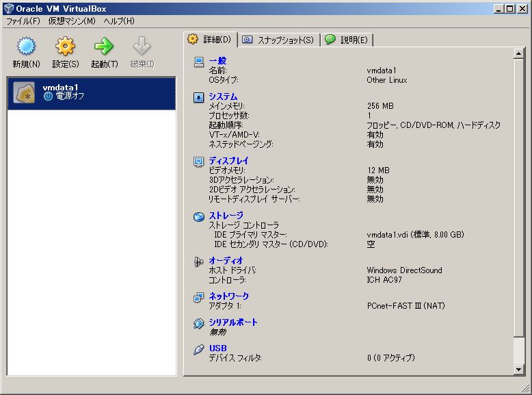The image size is (532, 395).
Task: Click the VT-x/AMD-V label
Action: [235, 135]
